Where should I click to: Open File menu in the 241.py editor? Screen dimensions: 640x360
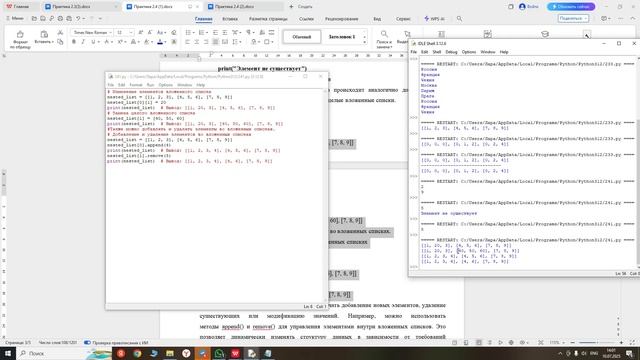pos(111,85)
